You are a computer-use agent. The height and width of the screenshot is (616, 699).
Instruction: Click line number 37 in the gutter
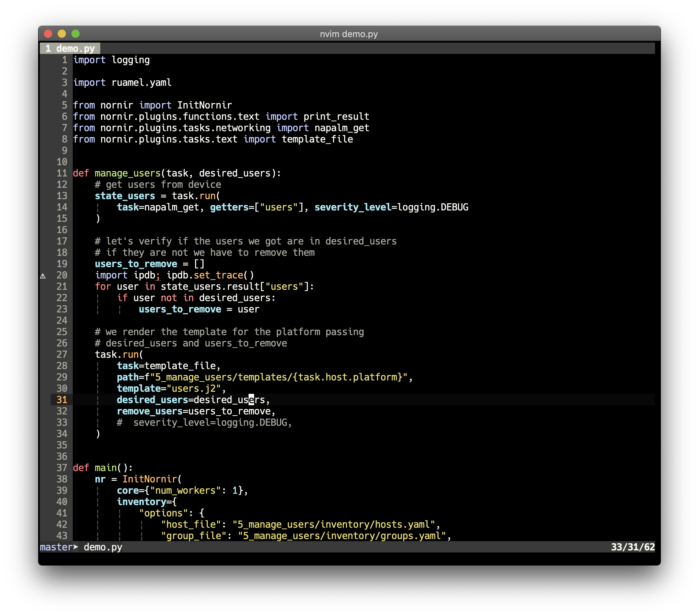62,468
